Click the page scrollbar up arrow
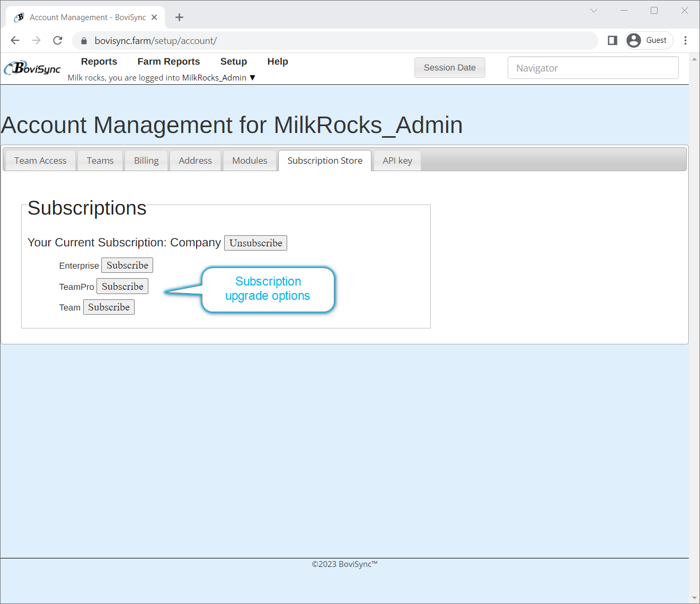The height and width of the screenshot is (604, 700). pos(694,58)
